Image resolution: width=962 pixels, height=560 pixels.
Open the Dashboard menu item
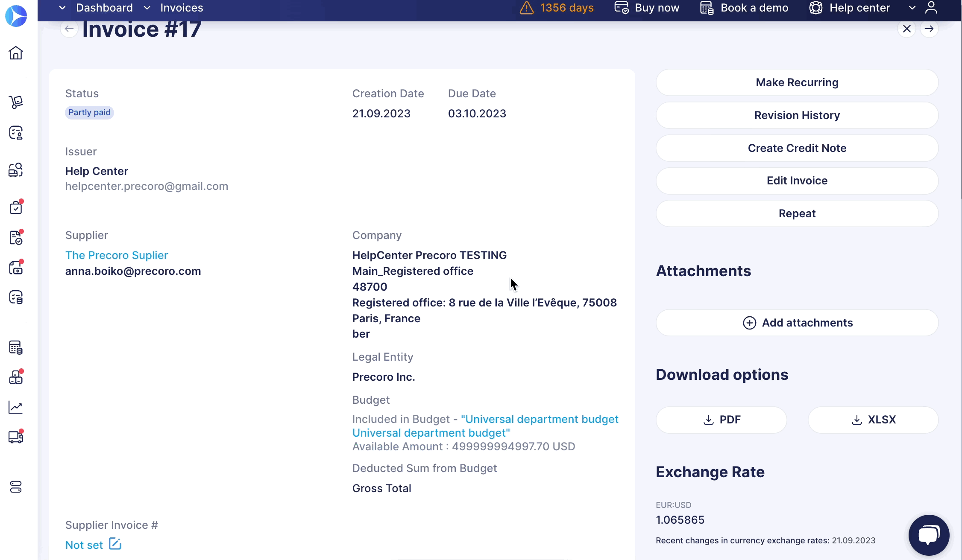[104, 8]
